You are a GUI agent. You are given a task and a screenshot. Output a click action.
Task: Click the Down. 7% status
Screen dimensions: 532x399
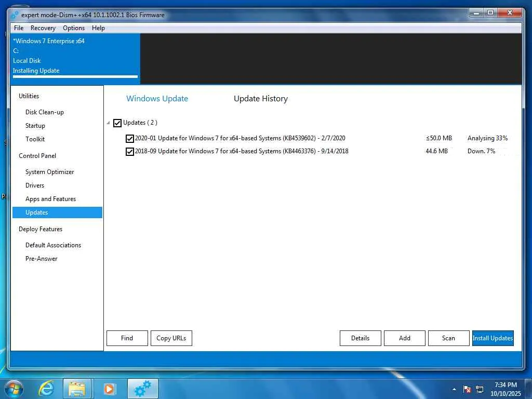482,151
